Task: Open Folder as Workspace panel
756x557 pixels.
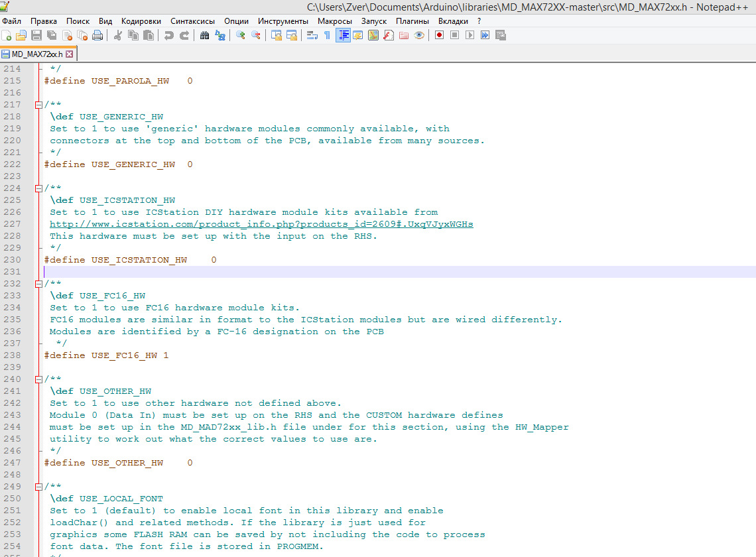Action: 404,35
